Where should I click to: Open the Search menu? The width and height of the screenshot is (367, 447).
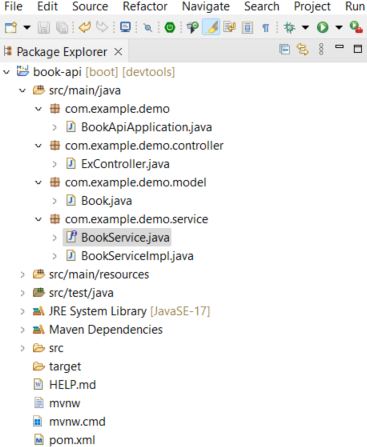tap(262, 6)
